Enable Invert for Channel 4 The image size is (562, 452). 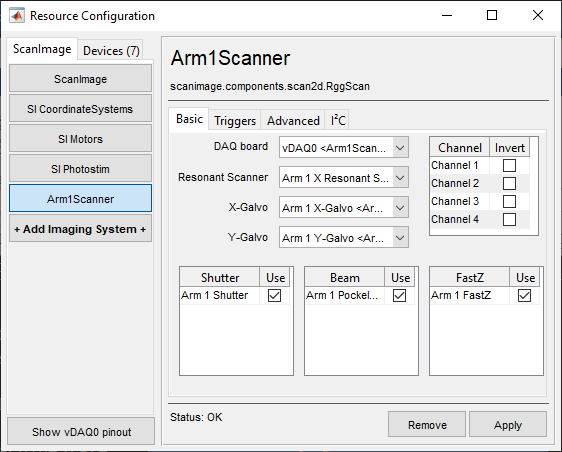tap(509, 219)
